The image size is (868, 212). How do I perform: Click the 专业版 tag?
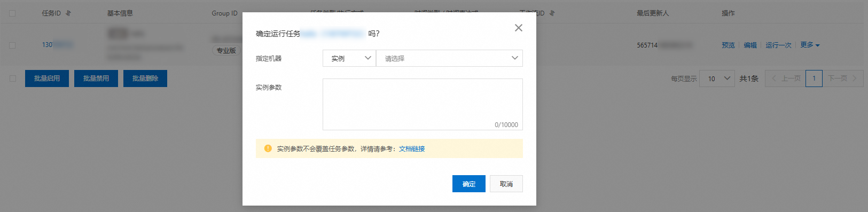[x=226, y=50]
